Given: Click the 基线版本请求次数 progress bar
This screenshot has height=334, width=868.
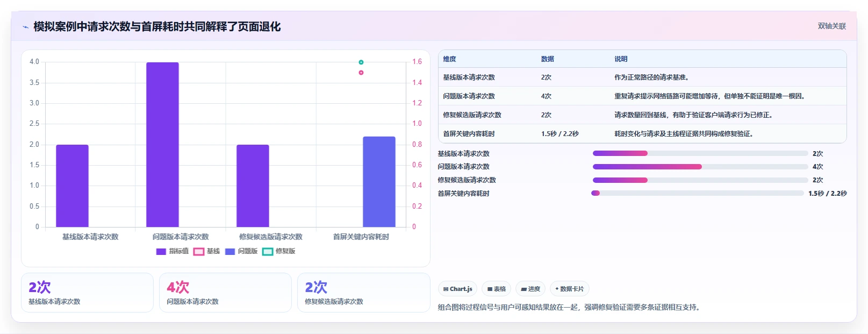Looking at the screenshot, I should coord(700,153).
